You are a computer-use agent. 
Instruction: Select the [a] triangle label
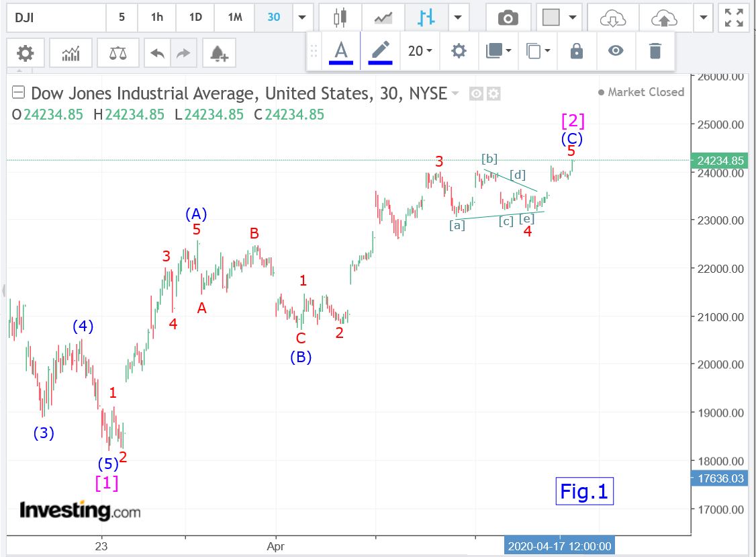[x=457, y=225]
